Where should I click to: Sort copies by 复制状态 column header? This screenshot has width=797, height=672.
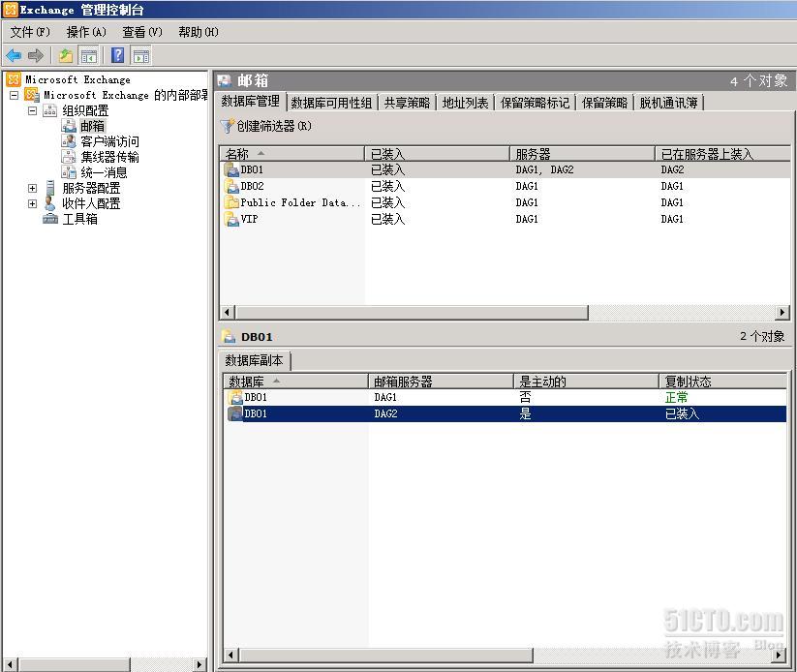click(x=722, y=382)
